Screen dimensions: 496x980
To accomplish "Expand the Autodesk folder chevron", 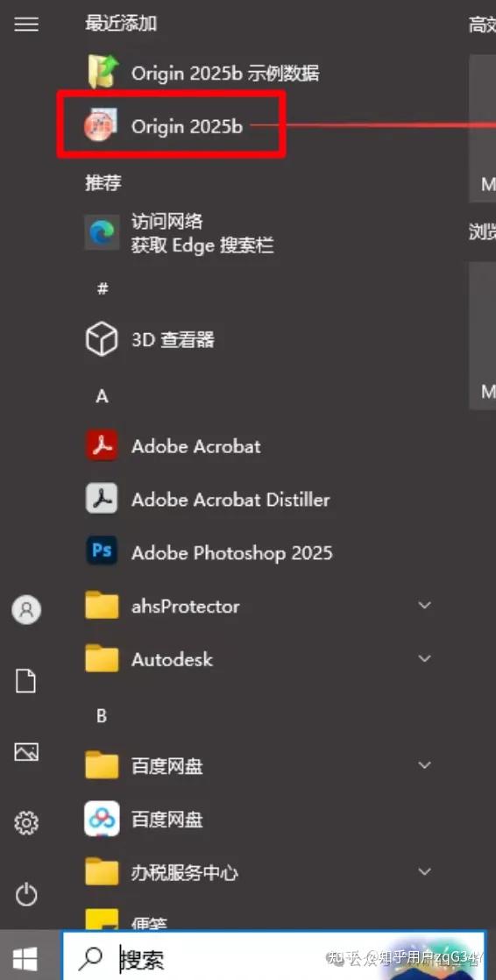I will pos(425,659).
